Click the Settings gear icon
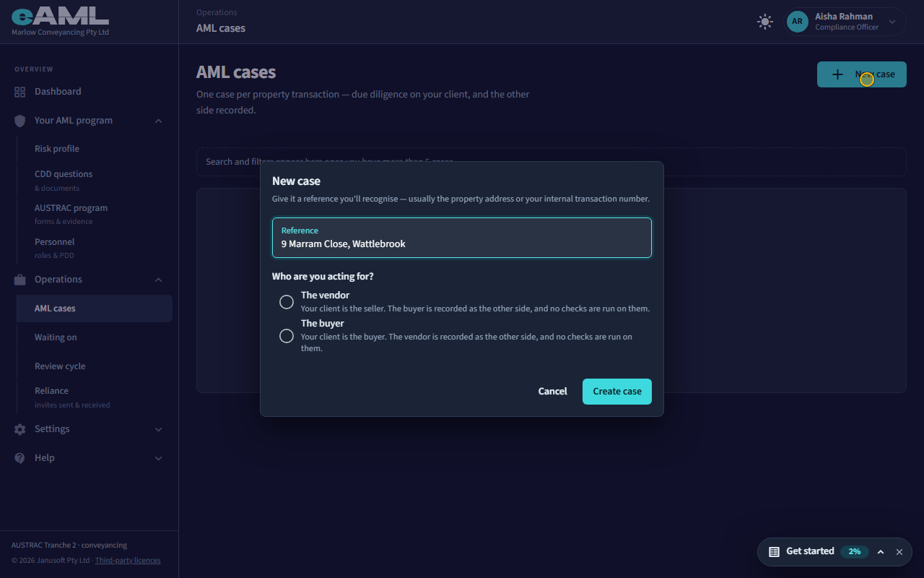 [19, 429]
